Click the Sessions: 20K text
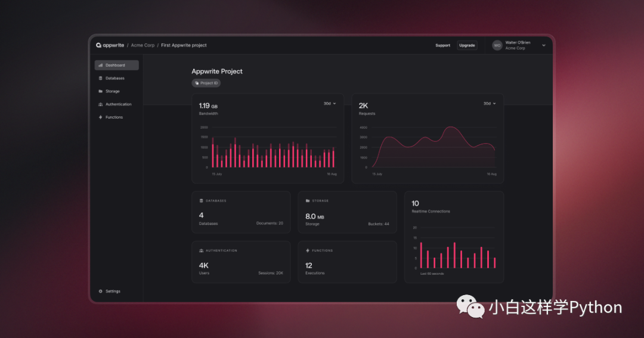The height and width of the screenshot is (338, 644). [270, 272]
